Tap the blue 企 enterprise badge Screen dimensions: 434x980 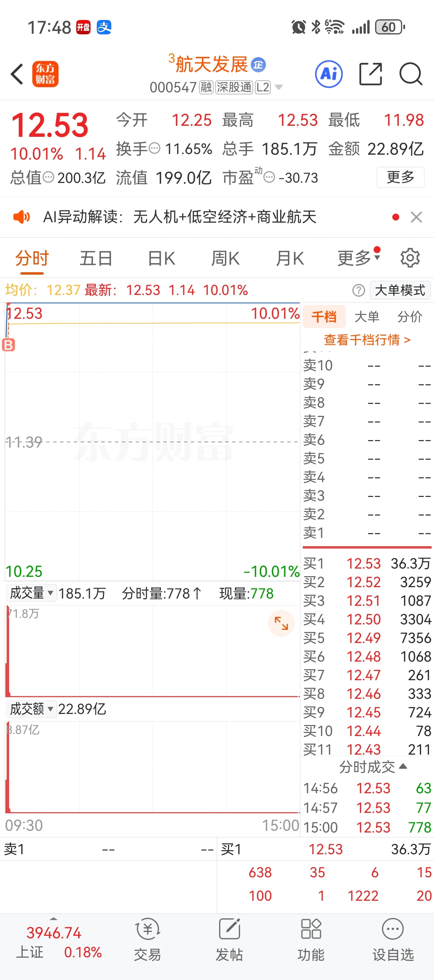tap(259, 65)
